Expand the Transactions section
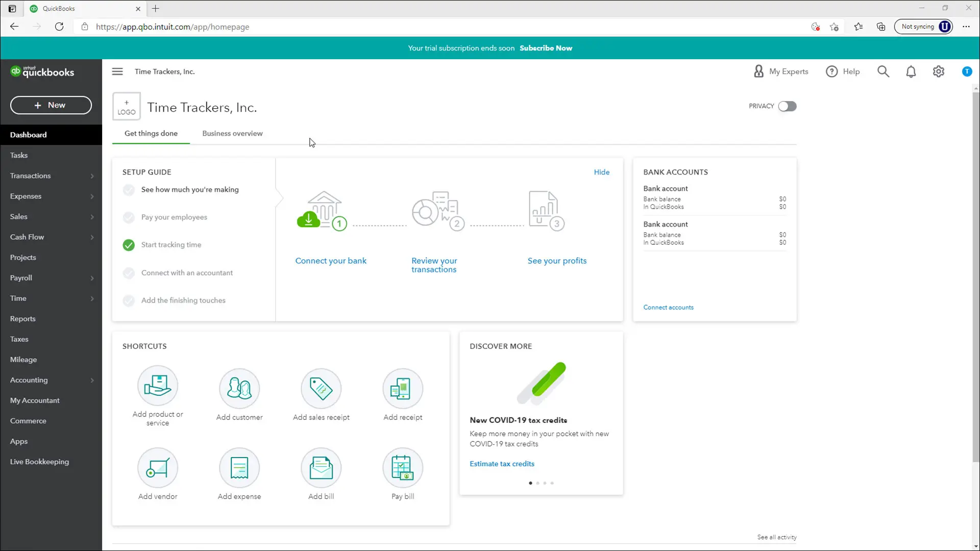980x551 pixels. click(51, 176)
